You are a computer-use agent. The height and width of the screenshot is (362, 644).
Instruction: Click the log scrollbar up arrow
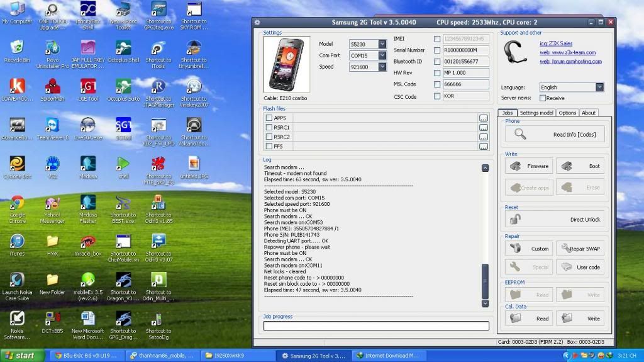tap(485, 168)
